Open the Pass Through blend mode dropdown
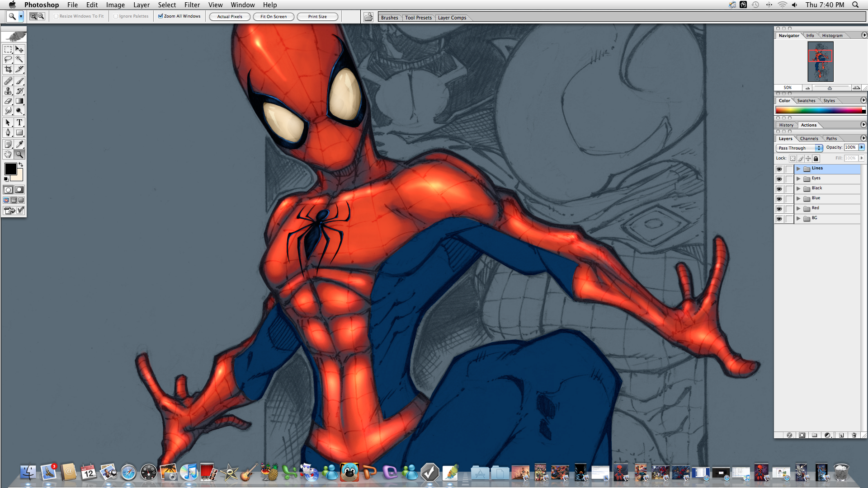Image resolution: width=868 pixels, height=488 pixels. pos(799,148)
